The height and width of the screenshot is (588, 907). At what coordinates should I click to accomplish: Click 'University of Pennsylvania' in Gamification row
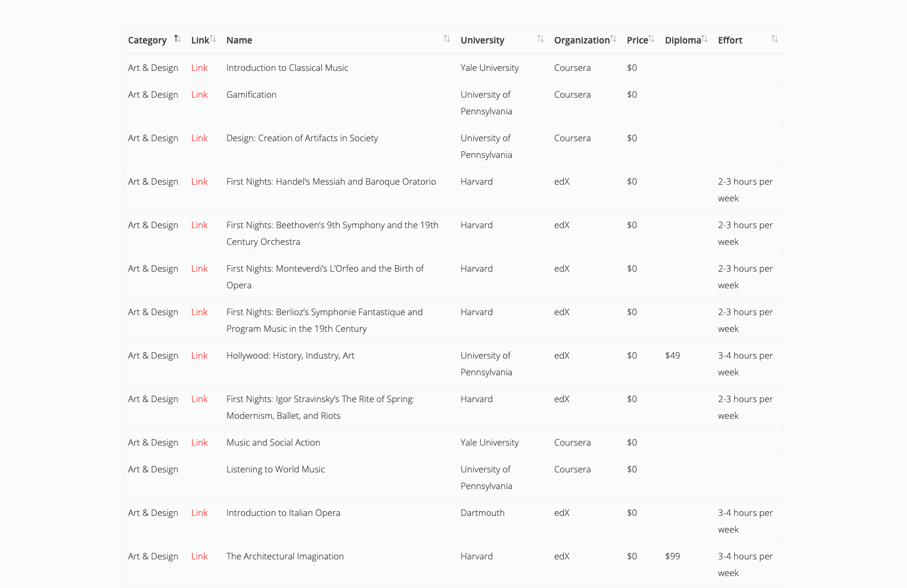(x=486, y=103)
